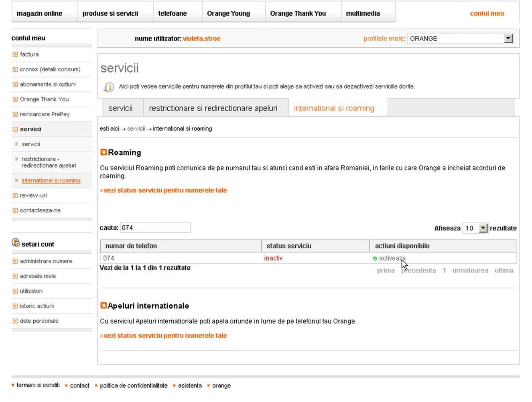Collapse the servicii sidebar section
532x402 pixels.
15,129
